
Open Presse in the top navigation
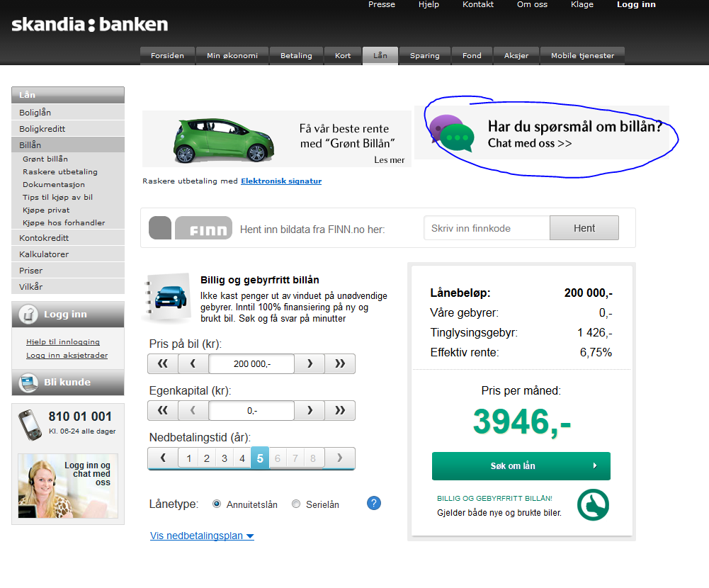coord(382,4)
